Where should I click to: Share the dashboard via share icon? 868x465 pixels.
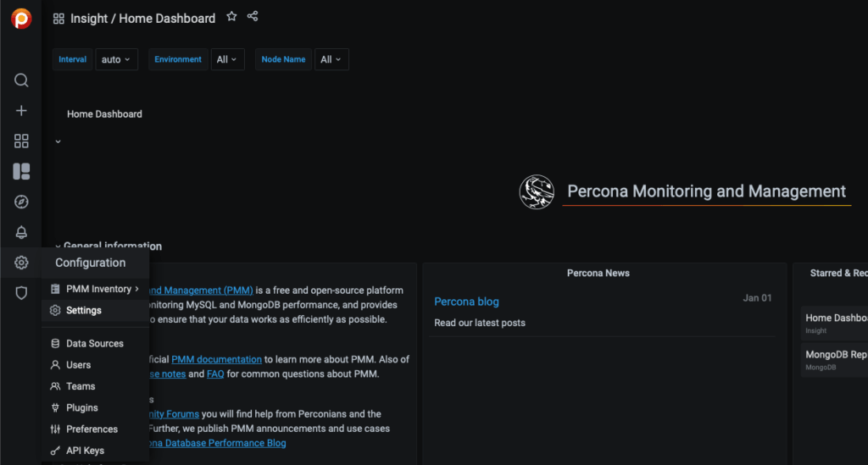tap(253, 17)
